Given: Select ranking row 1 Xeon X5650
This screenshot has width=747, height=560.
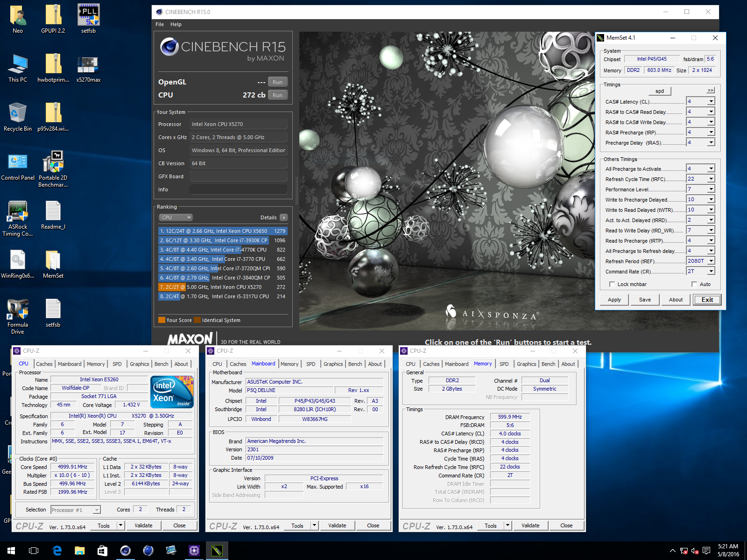Looking at the screenshot, I should [223, 231].
